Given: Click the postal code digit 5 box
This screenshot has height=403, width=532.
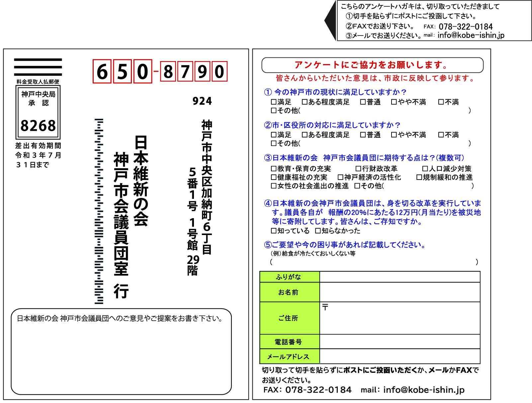Looking at the screenshot, I should point(122,71).
